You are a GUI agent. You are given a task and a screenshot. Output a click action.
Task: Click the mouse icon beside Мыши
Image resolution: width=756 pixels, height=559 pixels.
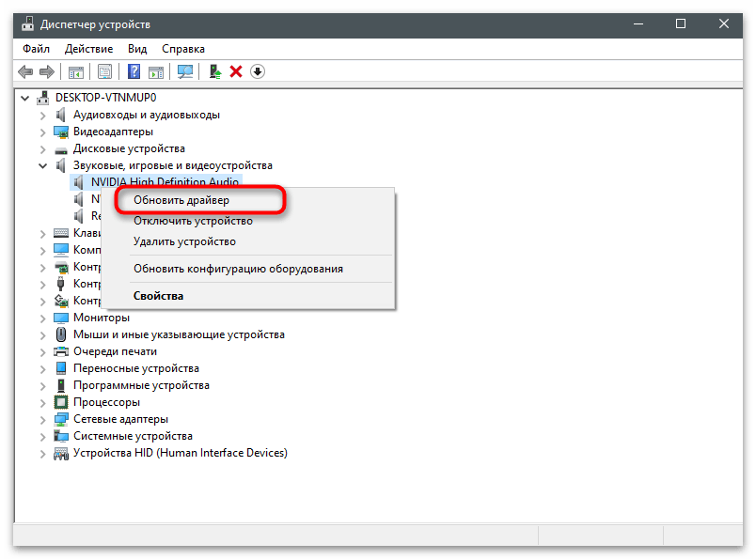tap(61, 334)
